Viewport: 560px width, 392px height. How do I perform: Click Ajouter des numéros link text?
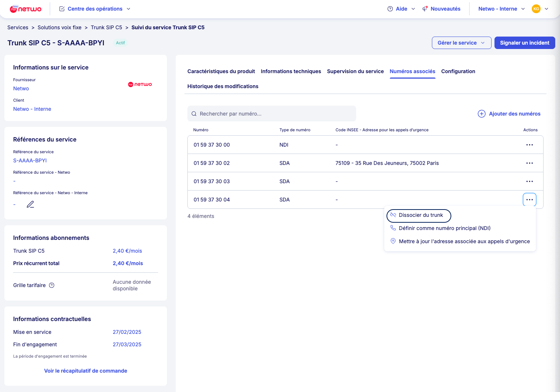(x=515, y=114)
